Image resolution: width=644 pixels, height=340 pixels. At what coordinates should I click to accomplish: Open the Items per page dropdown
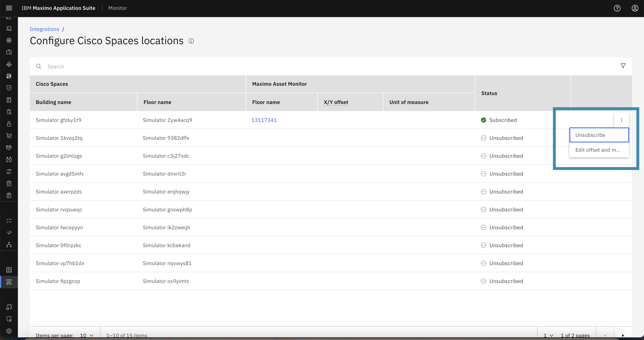click(x=87, y=335)
